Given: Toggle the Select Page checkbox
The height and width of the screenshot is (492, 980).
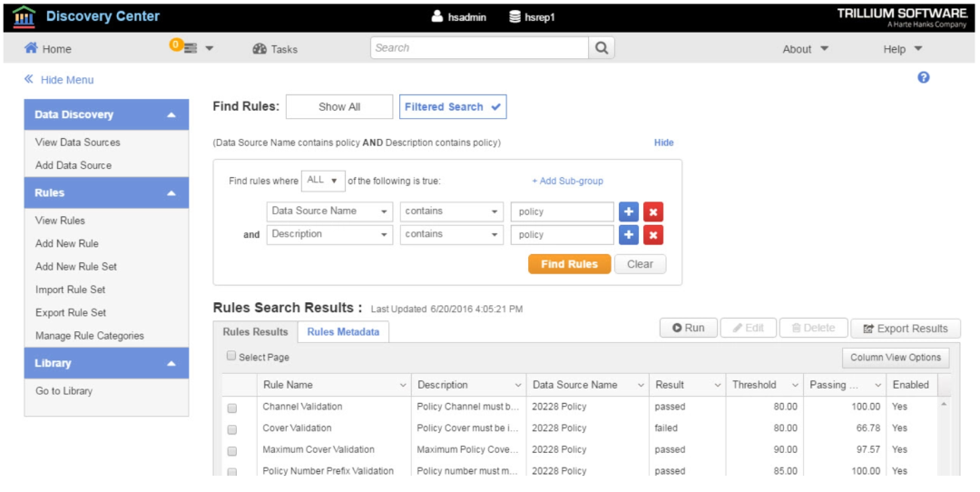Looking at the screenshot, I should tap(231, 356).
